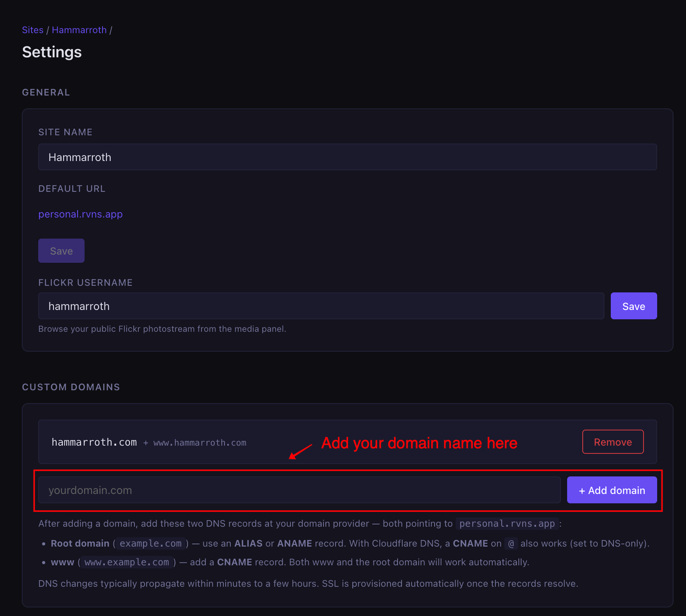Image resolution: width=686 pixels, height=616 pixels.
Task: Go to the Hammarroth breadcrumb link
Action: (x=79, y=30)
